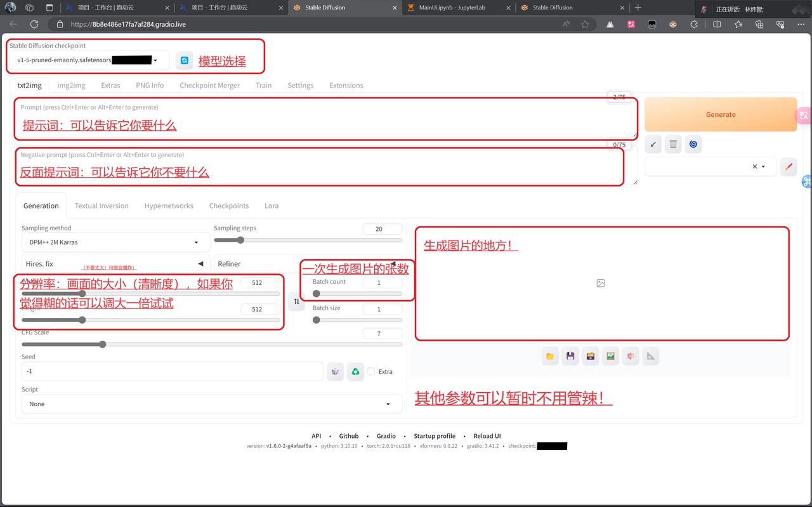The width and height of the screenshot is (812, 507).
Task: Adjust the Sampling steps slider
Action: point(308,240)
